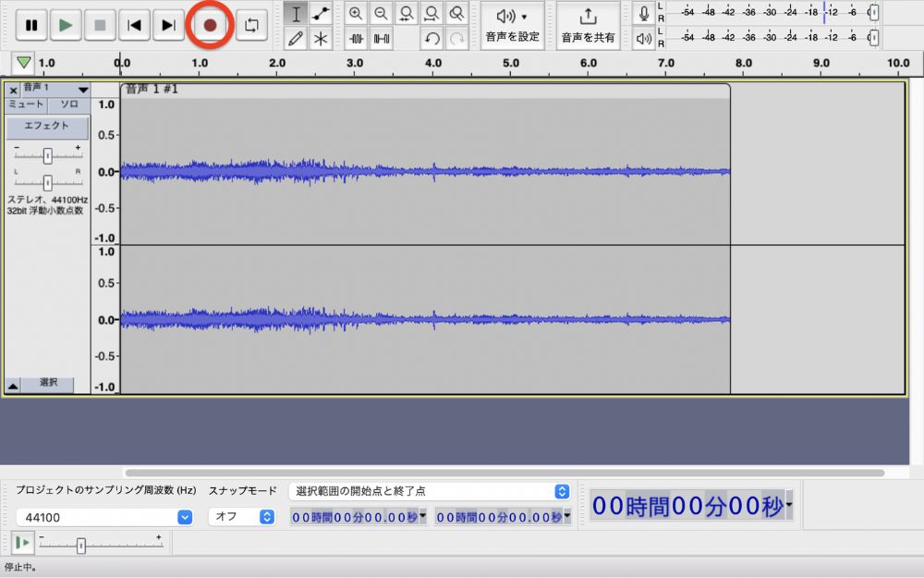Open the エフェクト effects panel
The height and width of the screenshot is (578, 924).
click(x=47, y=126)
